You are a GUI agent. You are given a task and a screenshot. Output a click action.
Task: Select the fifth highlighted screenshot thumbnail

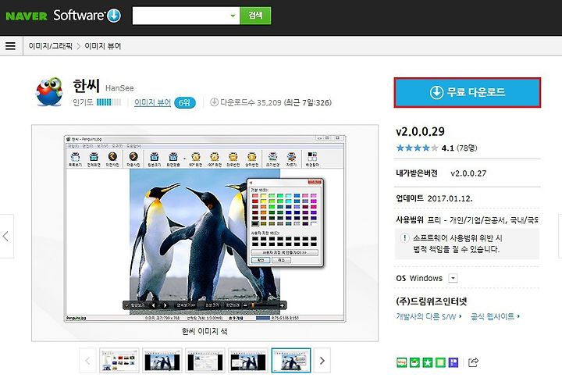(x=291, y=361)
